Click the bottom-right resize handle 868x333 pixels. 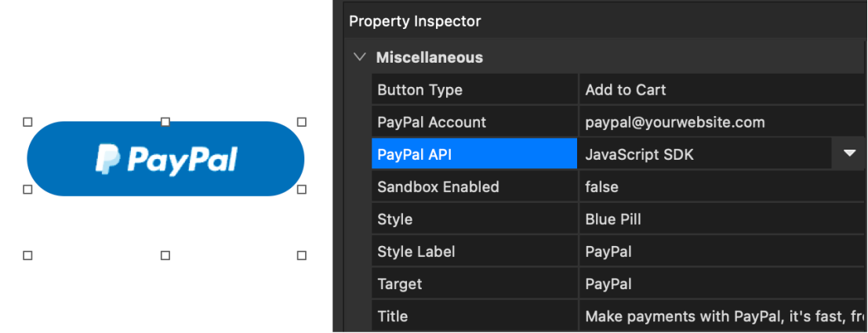(302, 255)
